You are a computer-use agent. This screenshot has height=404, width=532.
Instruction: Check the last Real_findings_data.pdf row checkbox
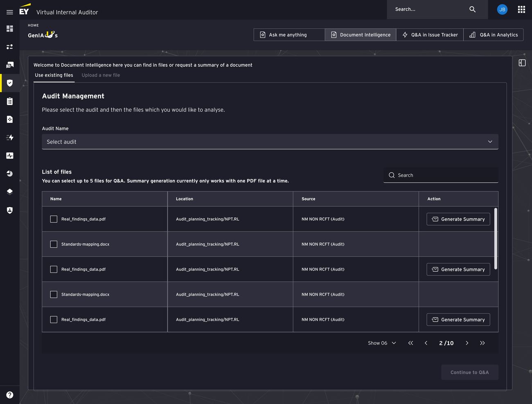coord(54,319)
